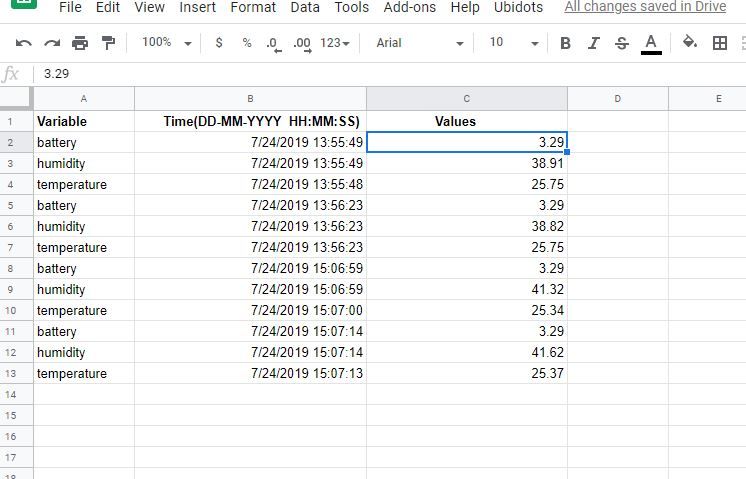
Task: Click the battery cell in row 2
Action: (x=84, y=142)
